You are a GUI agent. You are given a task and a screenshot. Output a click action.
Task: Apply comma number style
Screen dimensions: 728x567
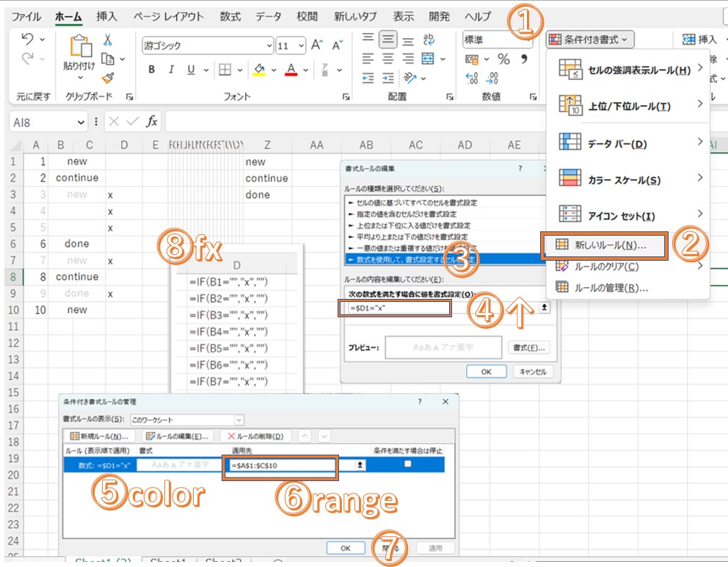point(524,59)
